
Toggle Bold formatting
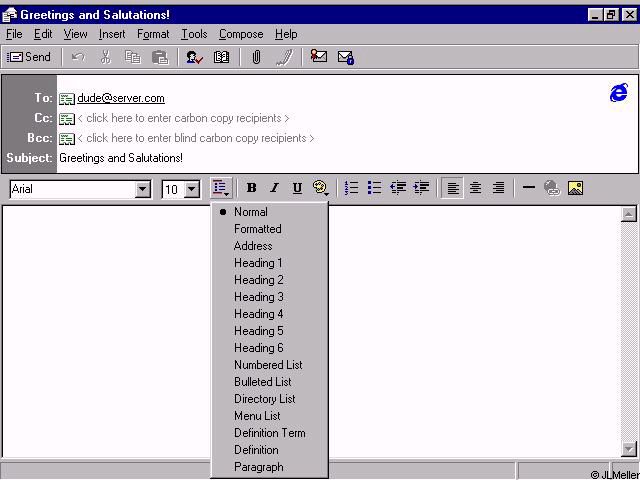click(251, 188)
